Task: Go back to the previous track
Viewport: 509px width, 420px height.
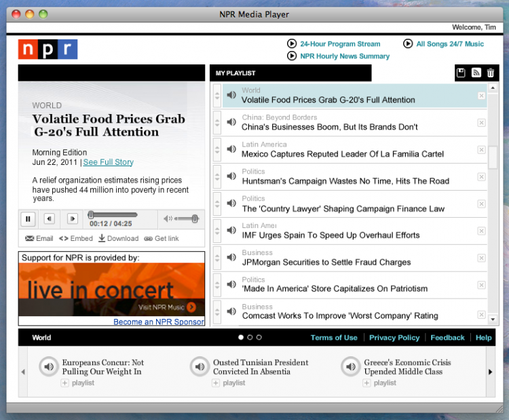Action: click(50, 218)
